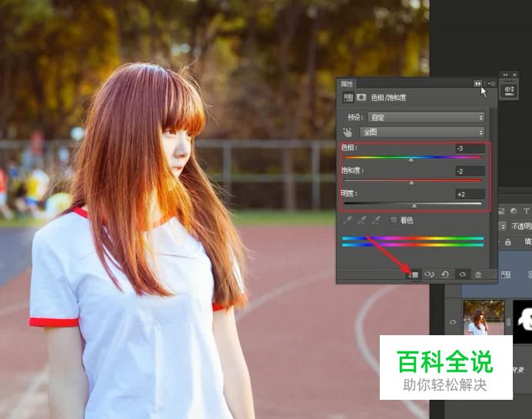Toggle adjustment layer visibility eye in Properties

[x=463, y=274]
